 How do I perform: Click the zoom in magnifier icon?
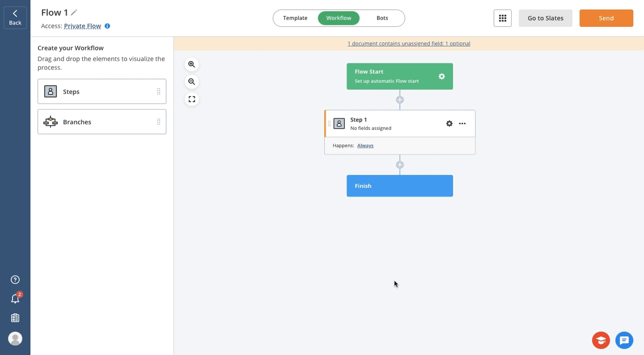click(x=192, y=65)
